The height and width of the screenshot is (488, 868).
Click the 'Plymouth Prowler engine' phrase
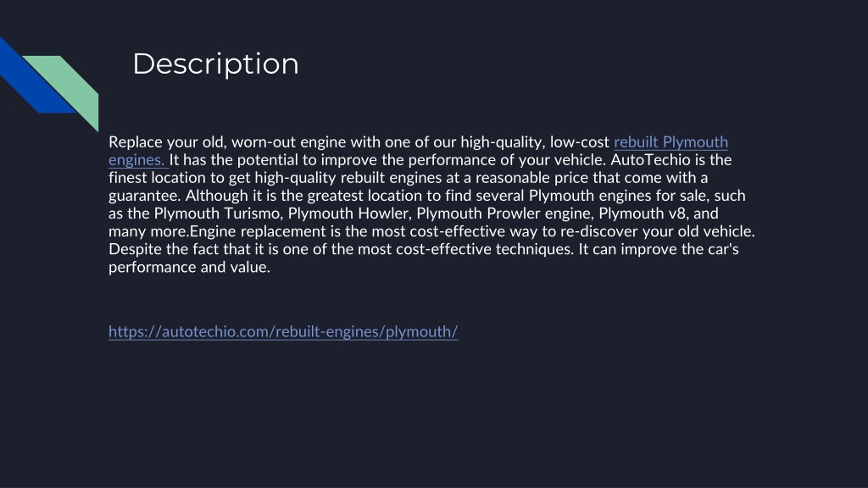coord(504,213)
